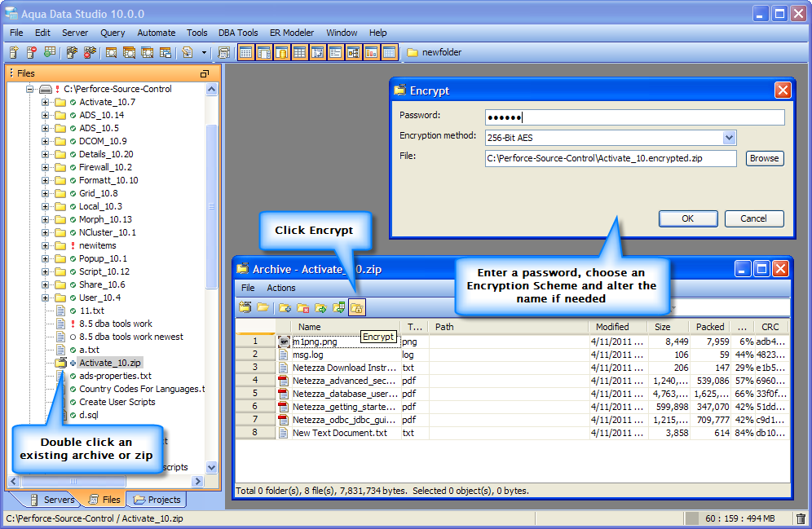The image size is (812, 529).
Task: Click the Files tree vertical scrollbar thumb
Action: pyautogui.click(x=211, y=206)
